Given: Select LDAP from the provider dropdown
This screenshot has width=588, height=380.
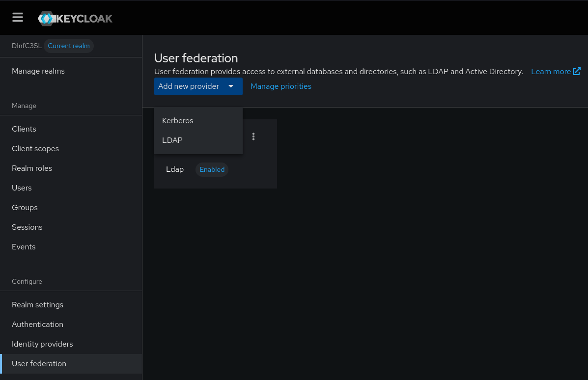Looking at the screenshot, I should (x=172, y=140).
